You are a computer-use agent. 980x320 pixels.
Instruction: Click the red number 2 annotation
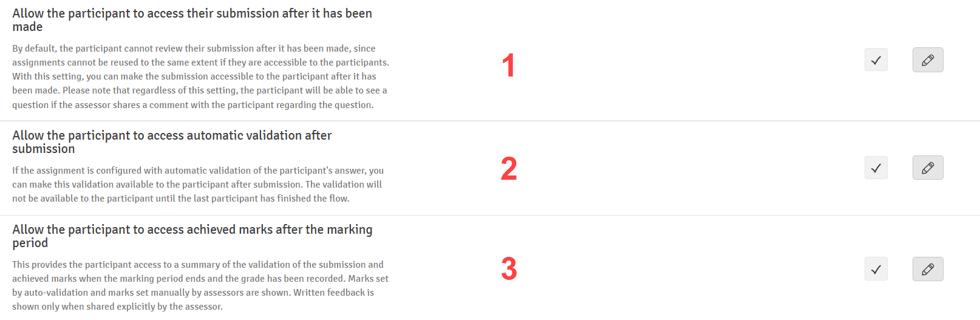(509, 169)
